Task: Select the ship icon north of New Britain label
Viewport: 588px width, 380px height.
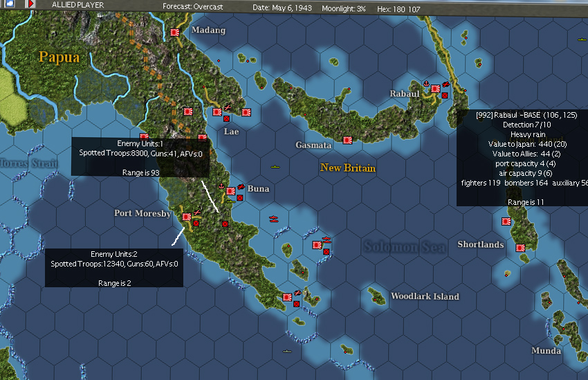Action: 275,167
